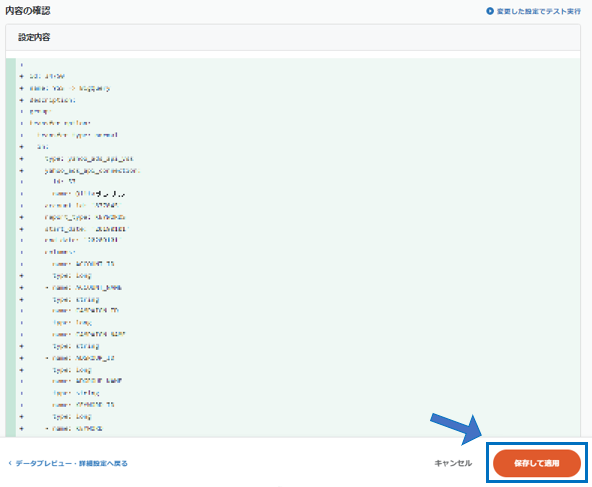Screen dimensions: 592x487
Task: Click the 内容の確認 page heading
Action: 28,11
